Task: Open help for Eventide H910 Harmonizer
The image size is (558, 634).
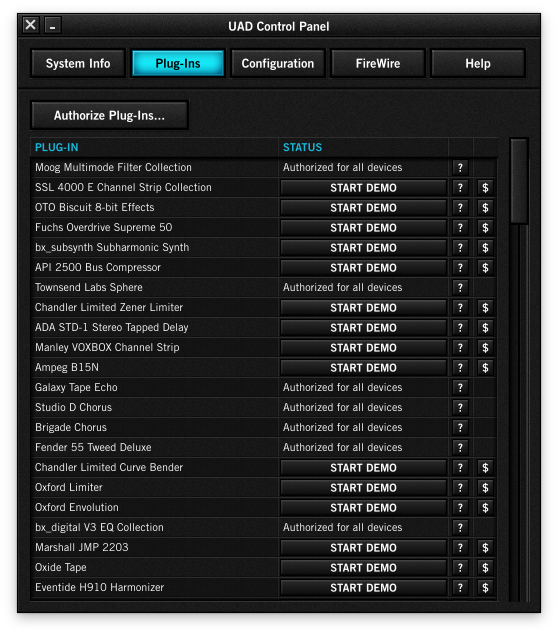Action: [460, 588]
